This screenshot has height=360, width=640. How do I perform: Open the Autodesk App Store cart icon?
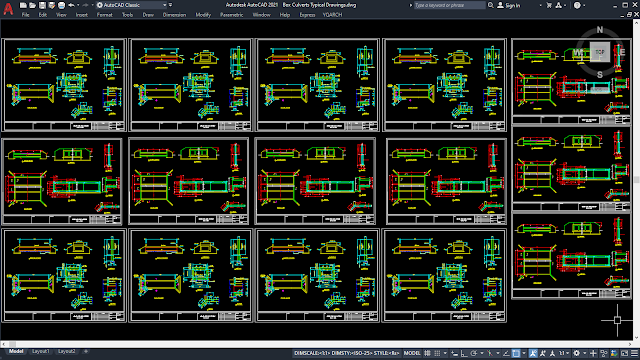click(549, 5)
